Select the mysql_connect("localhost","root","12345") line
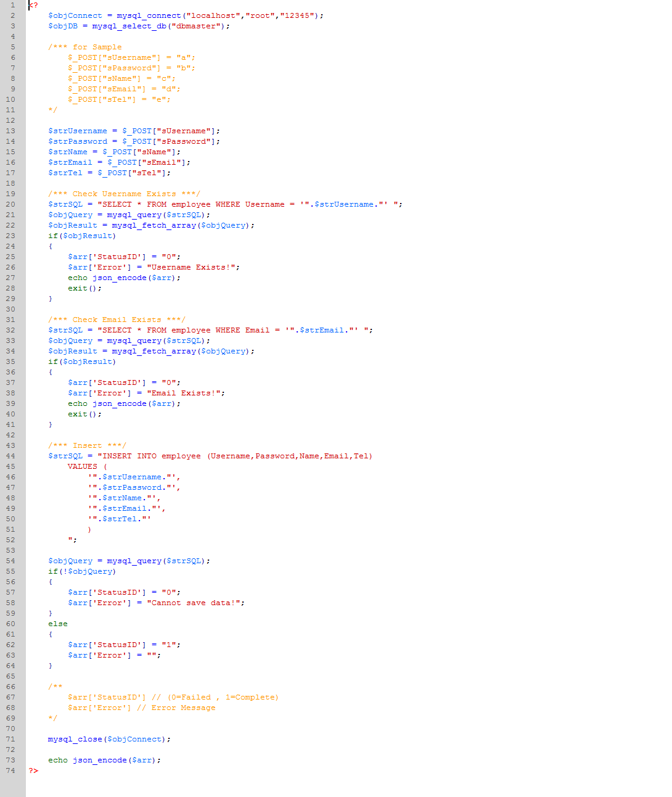Image resolution: width=672 pixels, height=797 pixels. 186,15
